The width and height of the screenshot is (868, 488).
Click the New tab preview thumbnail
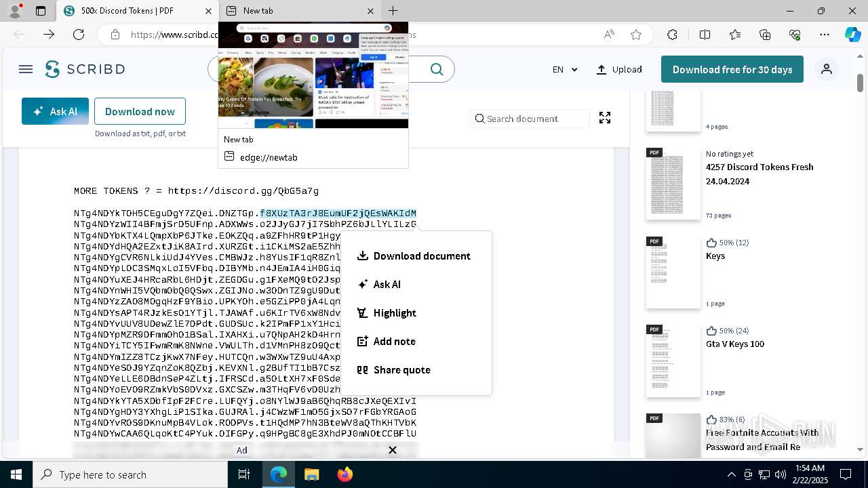pyautogui.click(x=313, y=75)
